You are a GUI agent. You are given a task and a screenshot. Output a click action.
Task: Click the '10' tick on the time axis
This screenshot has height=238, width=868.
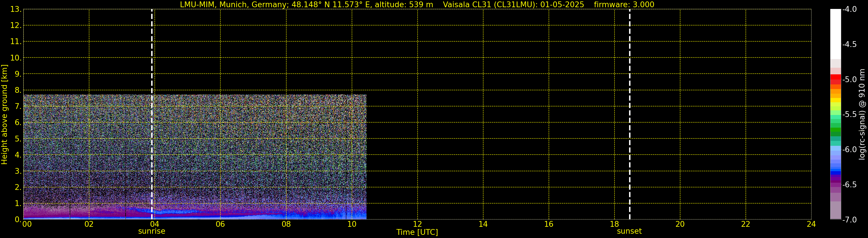coord(352,224)
